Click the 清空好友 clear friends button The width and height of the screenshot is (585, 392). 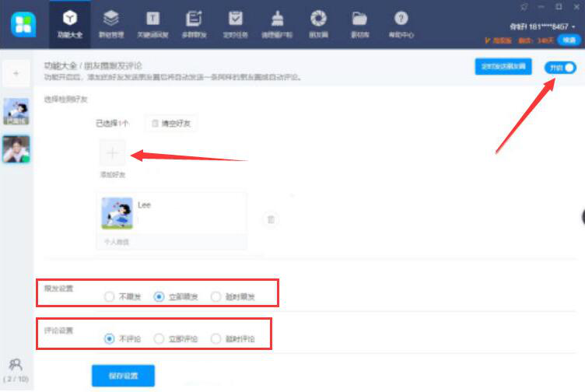point(171,124)
